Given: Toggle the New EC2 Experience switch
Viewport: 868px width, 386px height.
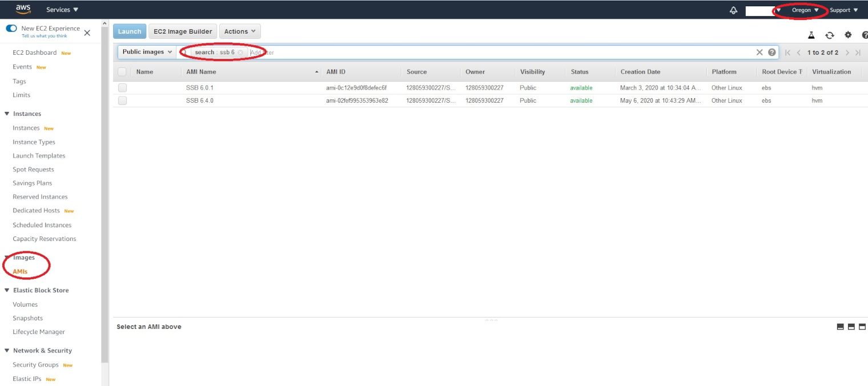Looking at the screenshot, I should click(11, 28).
